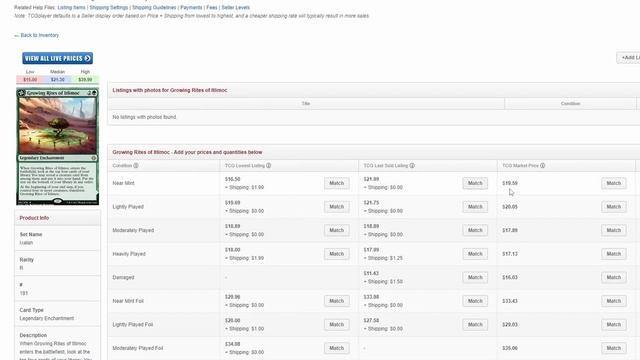Viewport: 640px width, 360px height.
Task: Click the TCG Market Price info icon
Action: click(x=542, y=166)
